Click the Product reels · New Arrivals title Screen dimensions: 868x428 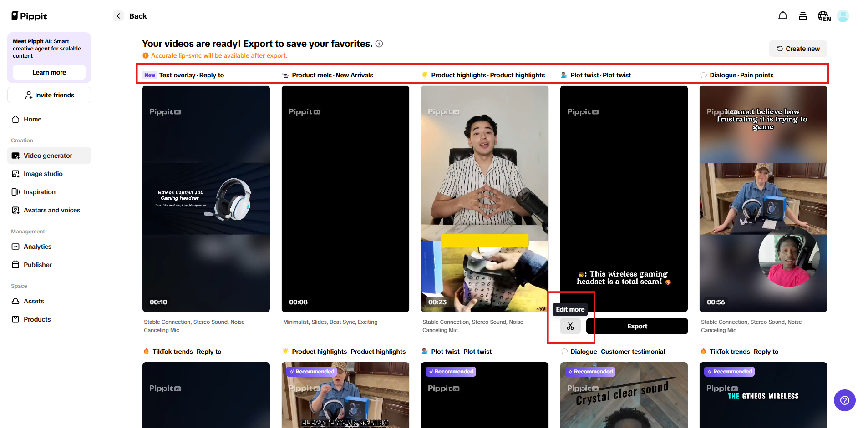332,75
